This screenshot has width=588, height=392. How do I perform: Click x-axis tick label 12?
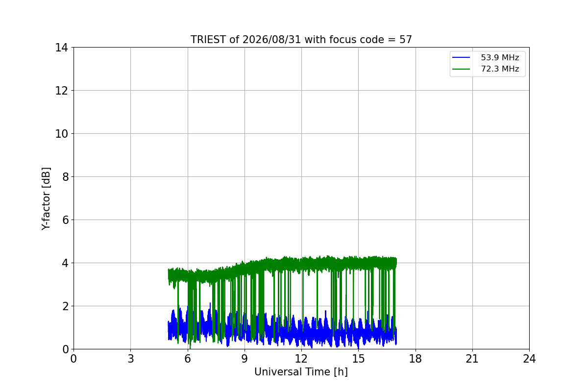click(x=301, y=359)
